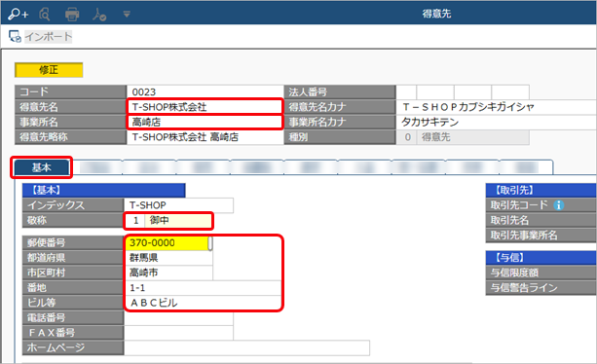The width and height of the screenshot is (597, 364).
Task: Open the toolbar dropdown arrow
Action: pos(127,15)
